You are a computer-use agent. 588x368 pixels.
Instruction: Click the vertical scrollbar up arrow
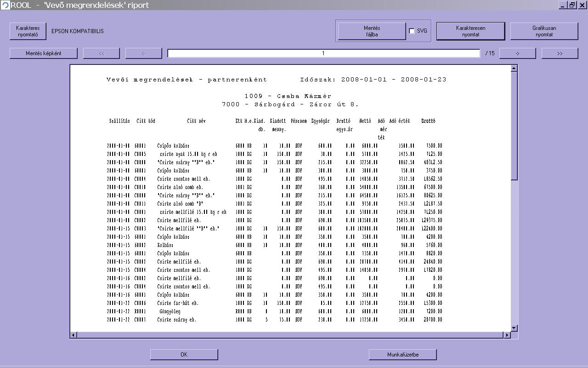click(x=514, y=69)
